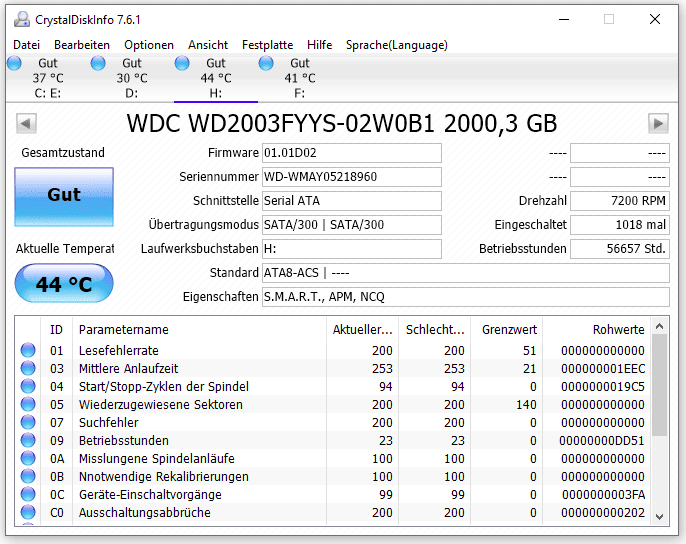
Task: Click the Firmware field 01.01D02
Action: (352, 153)
